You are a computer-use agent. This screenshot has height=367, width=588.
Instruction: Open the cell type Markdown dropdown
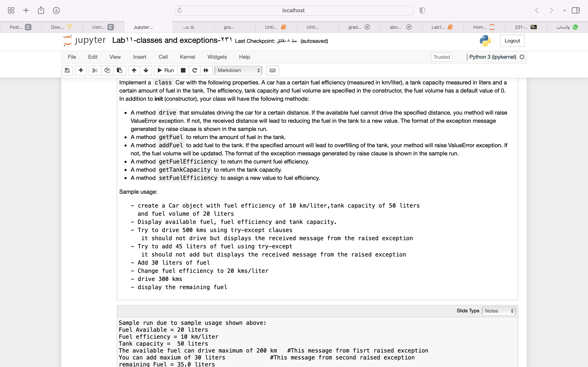[x=238, y=70]
